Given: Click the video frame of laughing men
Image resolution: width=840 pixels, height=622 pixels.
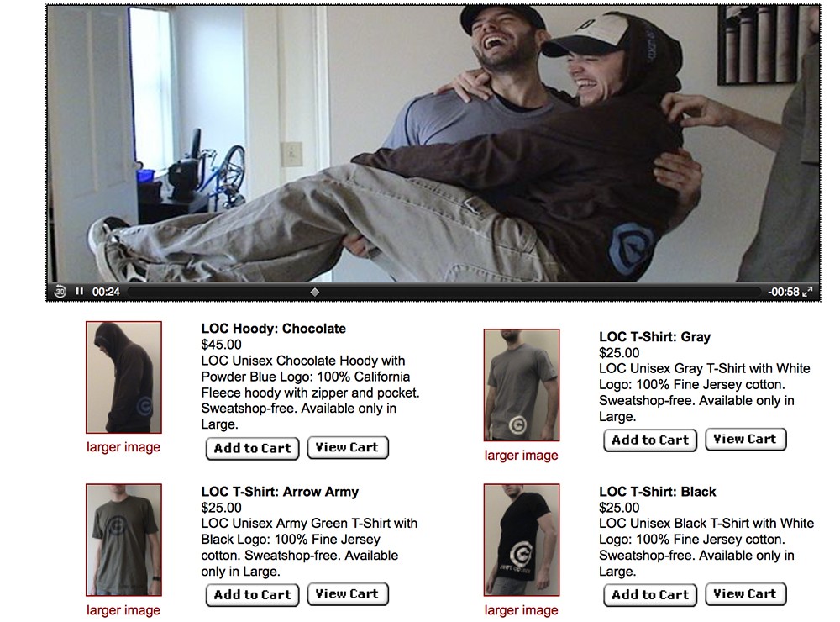Looking at the screenshot, I should [x=433, y=144].
